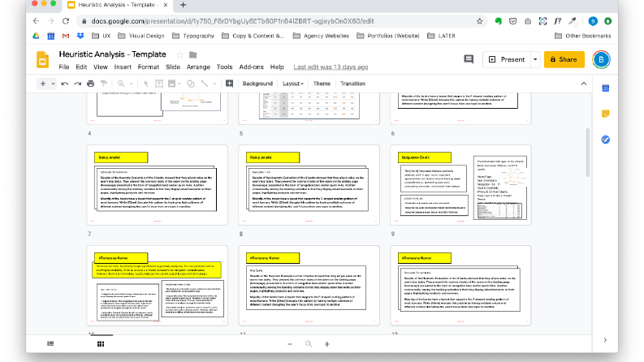Open Google Tasks side panel icon
Screen dimensions: 644x362
pos(605,140)
